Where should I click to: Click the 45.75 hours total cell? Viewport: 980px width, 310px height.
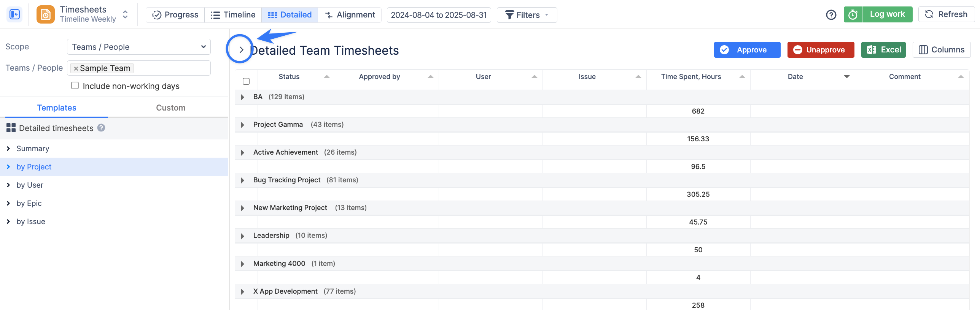(698, 222)
